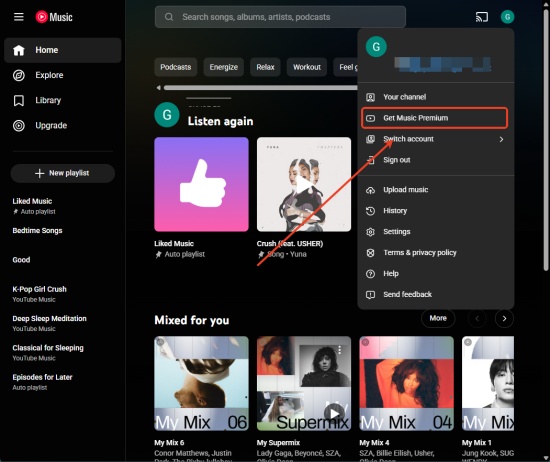Click the YouTube Music logo
Viewport: 550px width, 462px height.
click(x=54, y=17)
